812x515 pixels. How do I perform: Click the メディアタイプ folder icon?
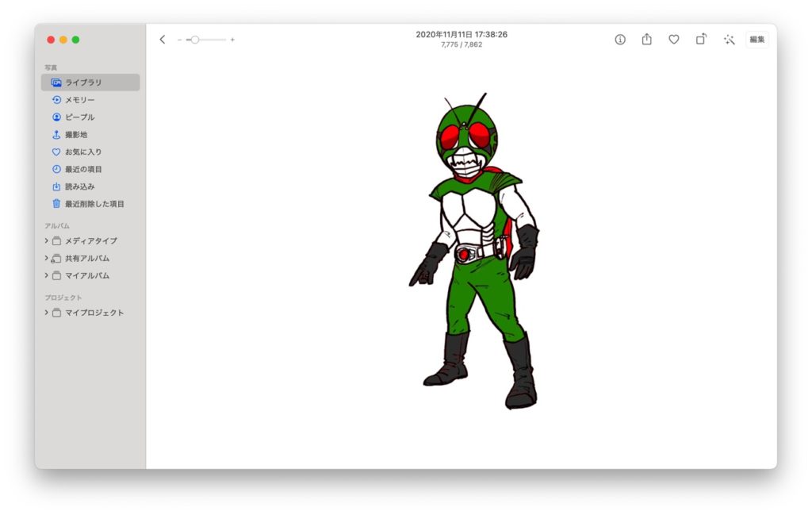[x=56, y=241]
